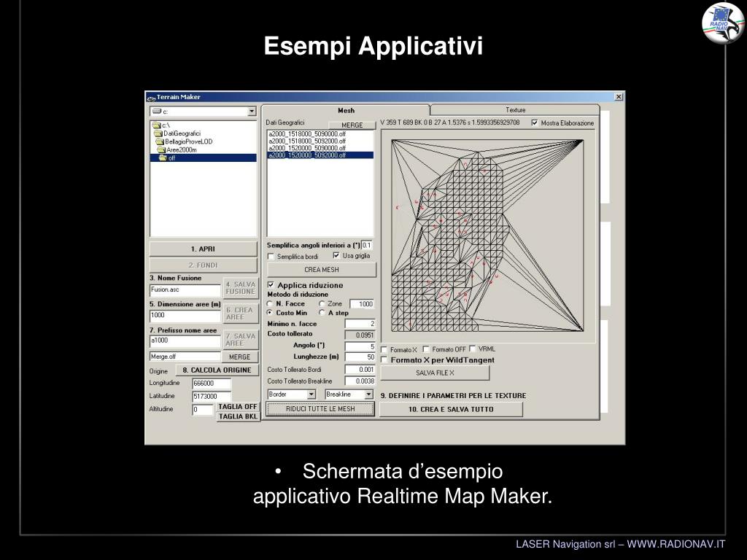Screen dimensions: 747x560
Task: Click the 8. CALCOLA ORIGINE button
Action: coord(217,370)
